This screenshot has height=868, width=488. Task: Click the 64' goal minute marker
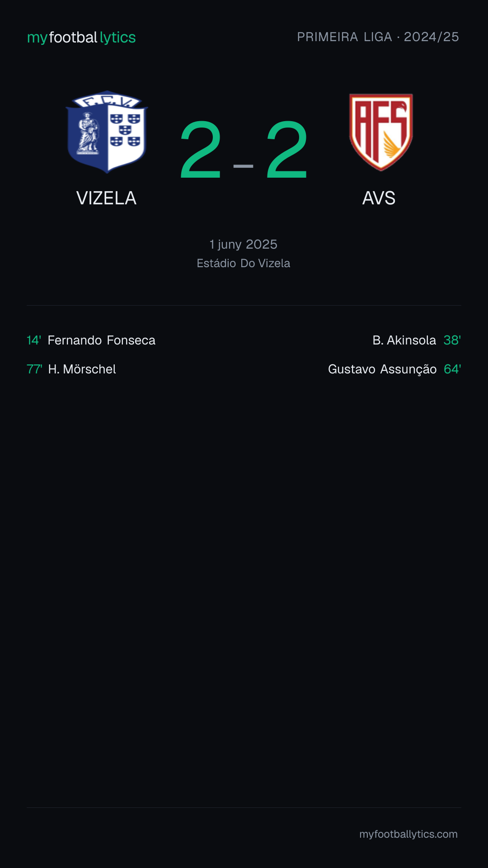click(452, 369)
